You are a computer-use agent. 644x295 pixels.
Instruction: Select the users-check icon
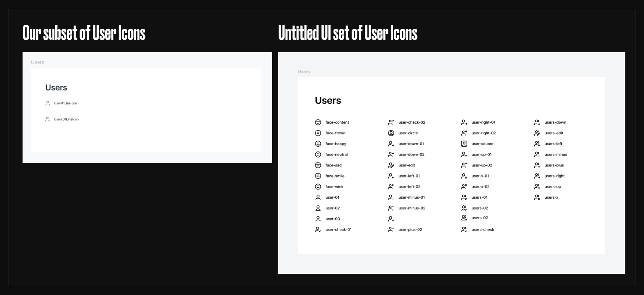coord(464,230)
